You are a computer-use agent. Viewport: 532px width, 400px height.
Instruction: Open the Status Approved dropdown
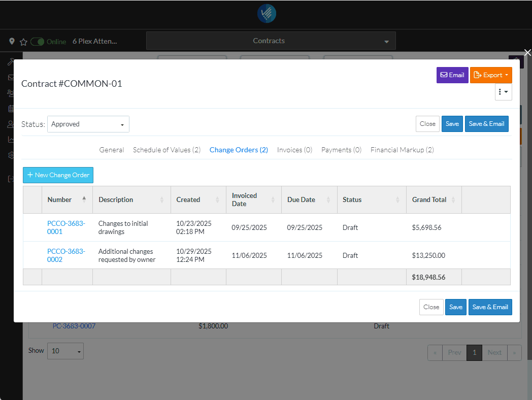tap(88, 124)
